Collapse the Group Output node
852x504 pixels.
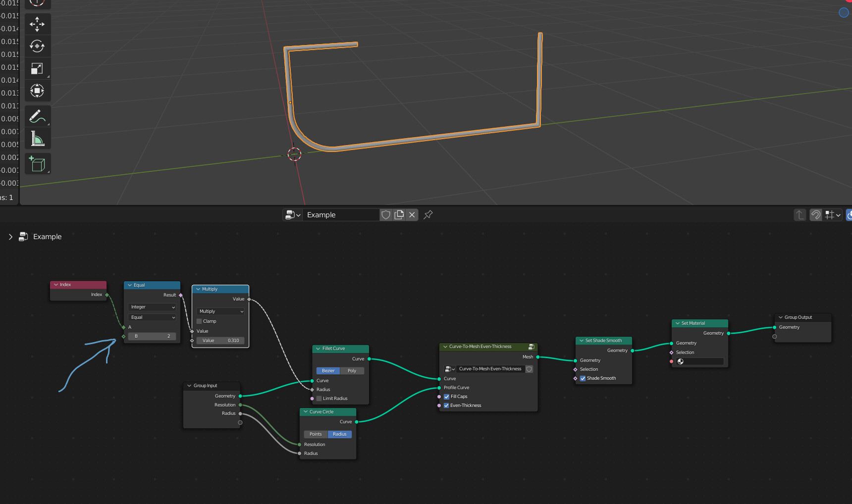781,317
